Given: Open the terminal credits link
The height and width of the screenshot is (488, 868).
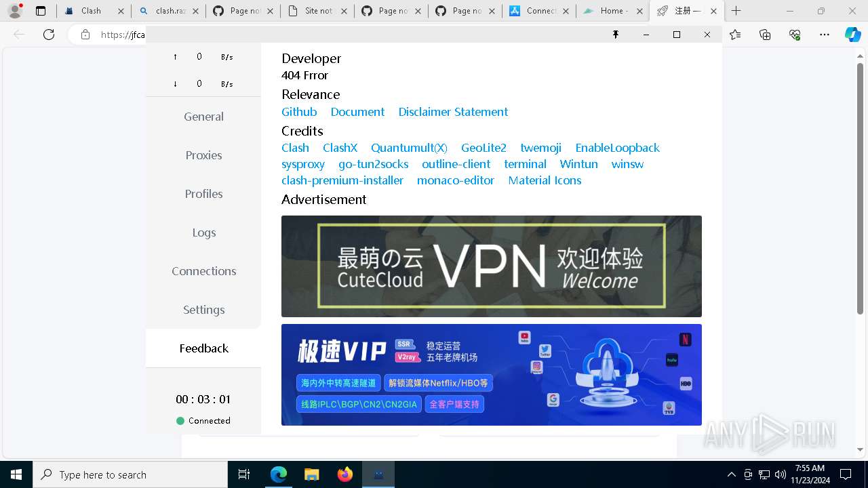Looking at the screenshot, I should click(525, 164).
